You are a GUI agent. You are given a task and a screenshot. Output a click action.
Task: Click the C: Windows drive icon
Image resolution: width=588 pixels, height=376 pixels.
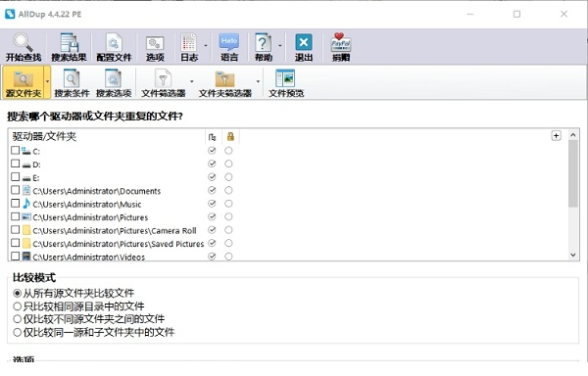tap(25, 151)
